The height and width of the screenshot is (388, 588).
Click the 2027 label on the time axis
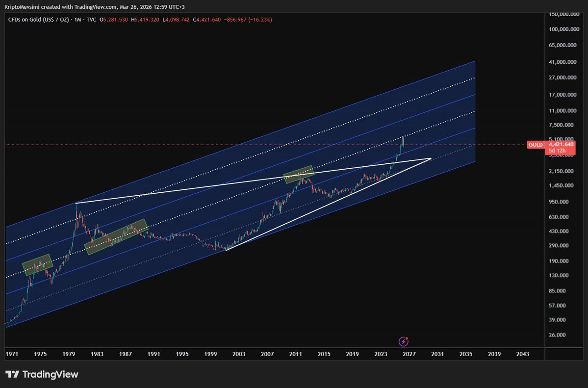coord(409,354)
